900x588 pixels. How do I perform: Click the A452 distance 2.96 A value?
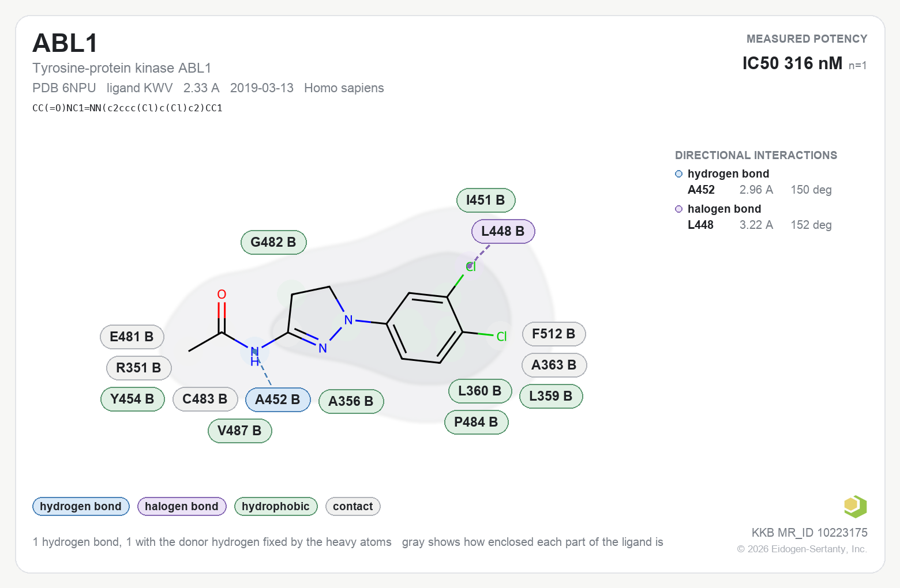click(756, 190)
